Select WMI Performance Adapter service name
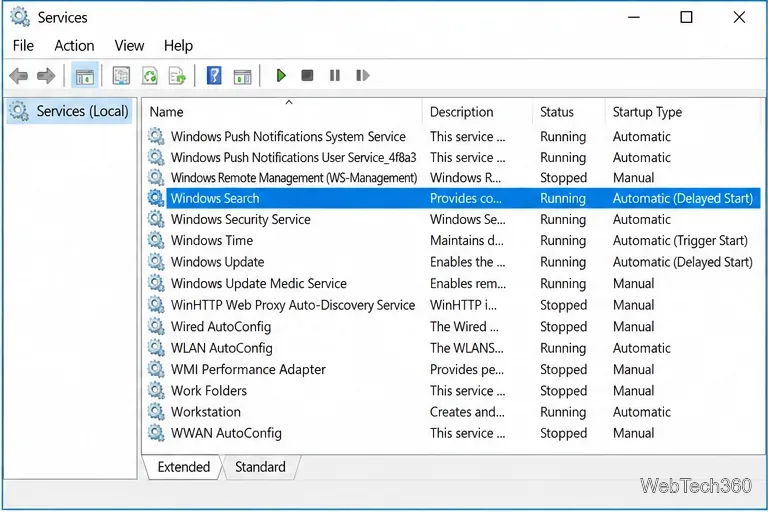This screenshot has height=512, width=768. [x=248, y=369]
